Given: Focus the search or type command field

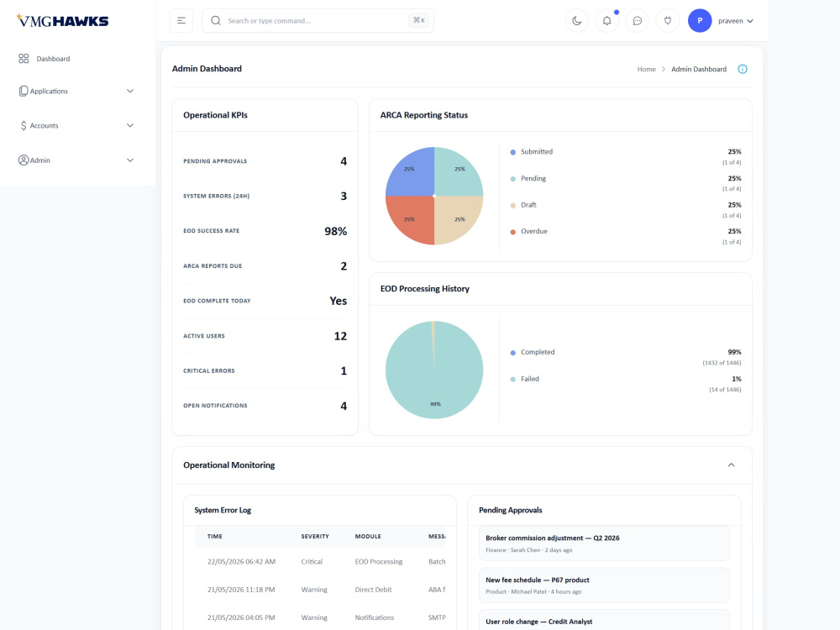Looking at the screenshot, I should pos(318,20).
